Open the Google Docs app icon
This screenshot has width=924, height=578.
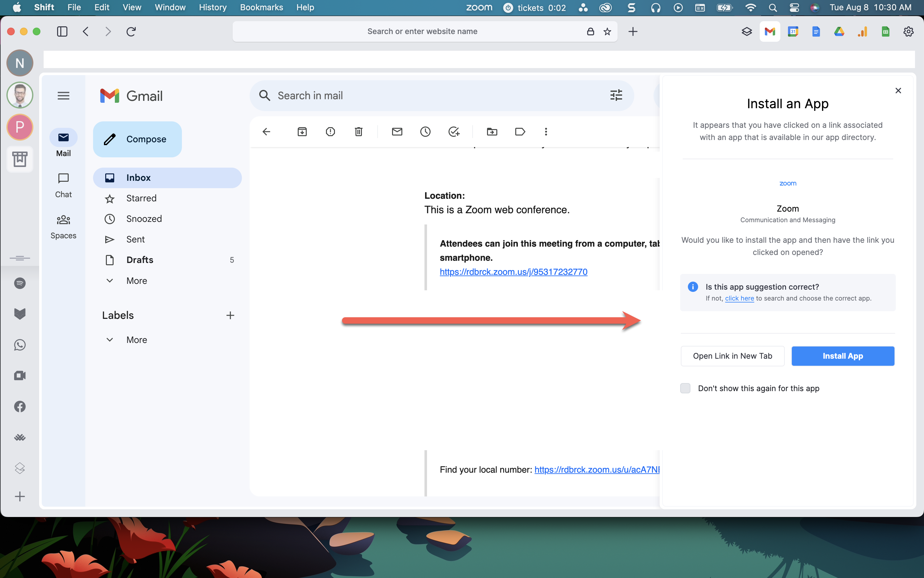[x=816, y=31]
